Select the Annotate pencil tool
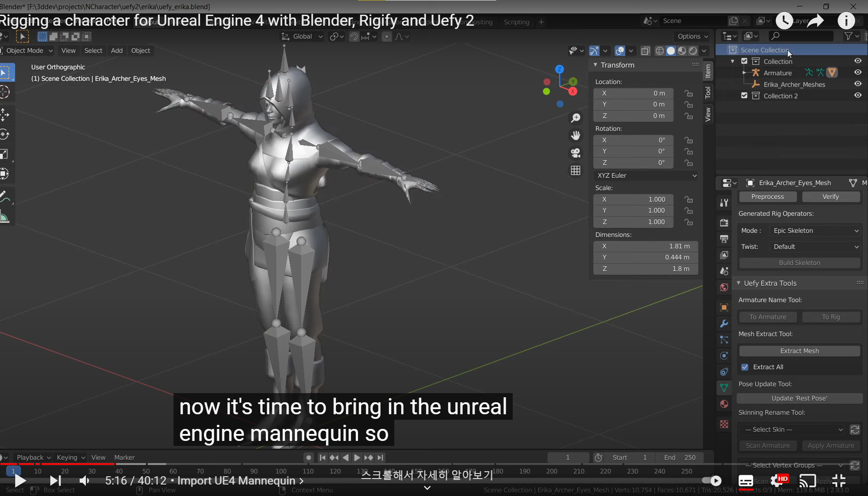Image resolution: width=868 pixels, height=496 pixels. point(5,197)
